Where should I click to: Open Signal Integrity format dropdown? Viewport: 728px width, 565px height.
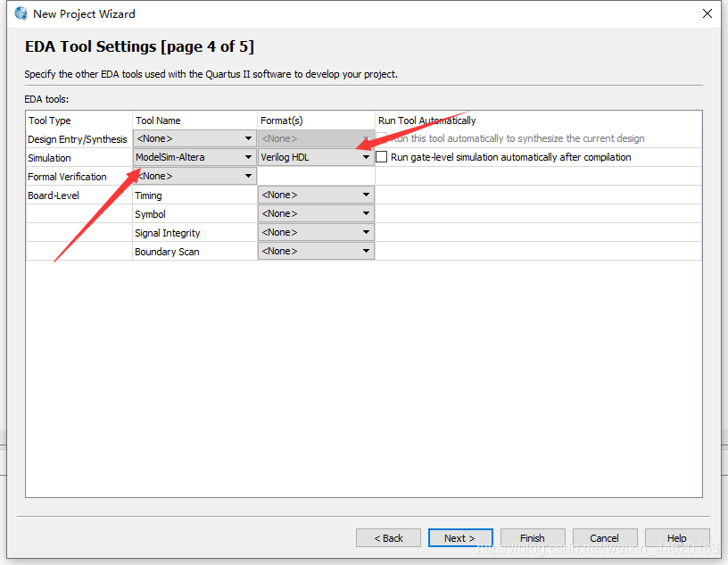(x=316, y=232)
